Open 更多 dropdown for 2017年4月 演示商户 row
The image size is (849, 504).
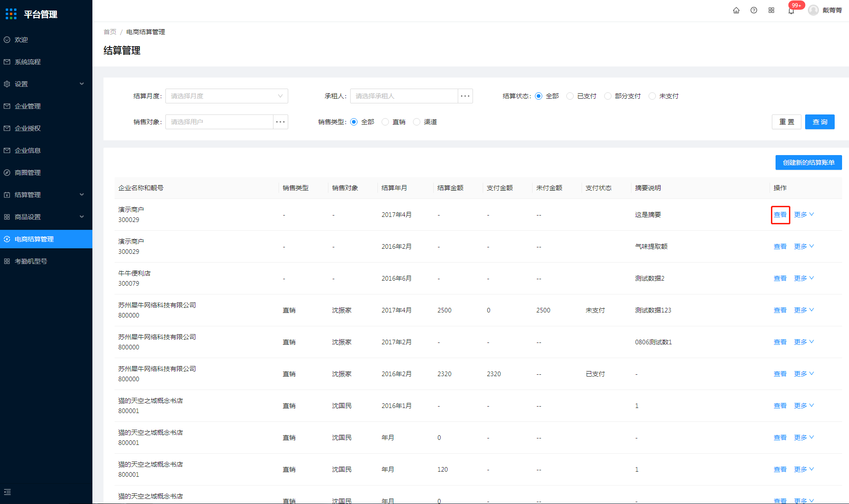click(x=804, y=215)
